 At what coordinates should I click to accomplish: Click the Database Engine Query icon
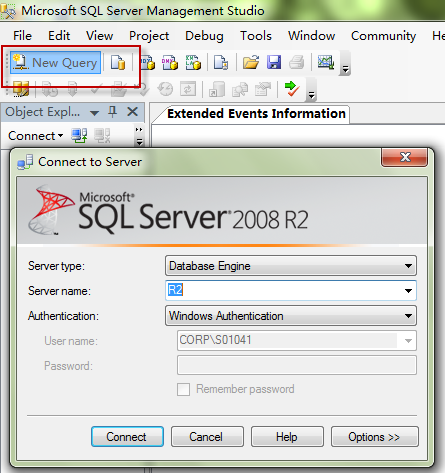click(118, 62)
